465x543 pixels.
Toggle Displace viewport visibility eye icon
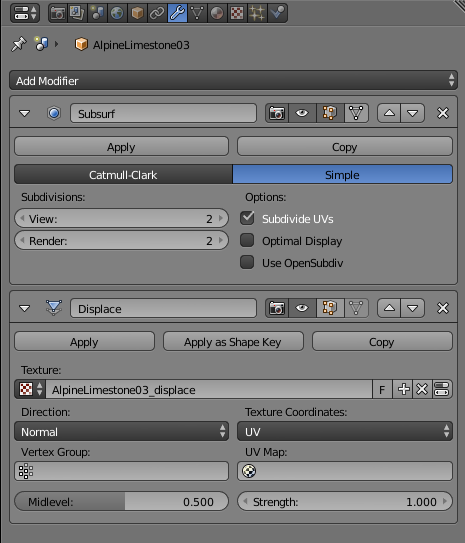tap(302, 308)
